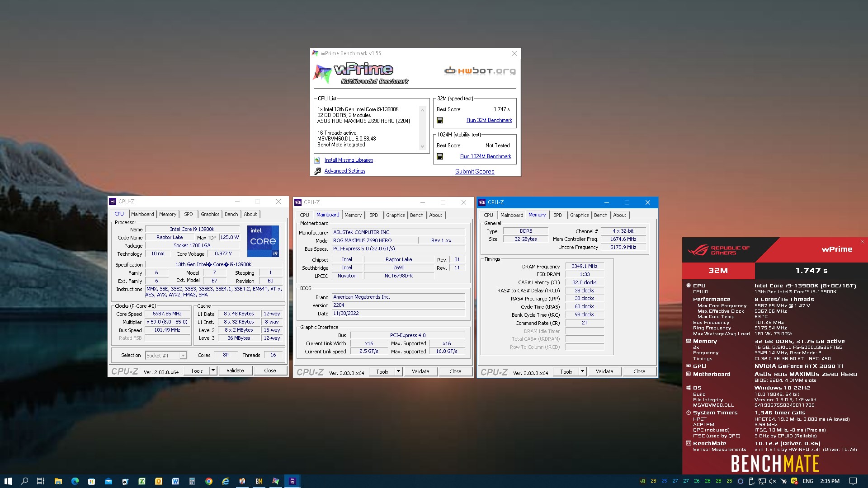Click the muted speaker icon in the system tray
The image size is (868, 488).
(x=773, y=481)
